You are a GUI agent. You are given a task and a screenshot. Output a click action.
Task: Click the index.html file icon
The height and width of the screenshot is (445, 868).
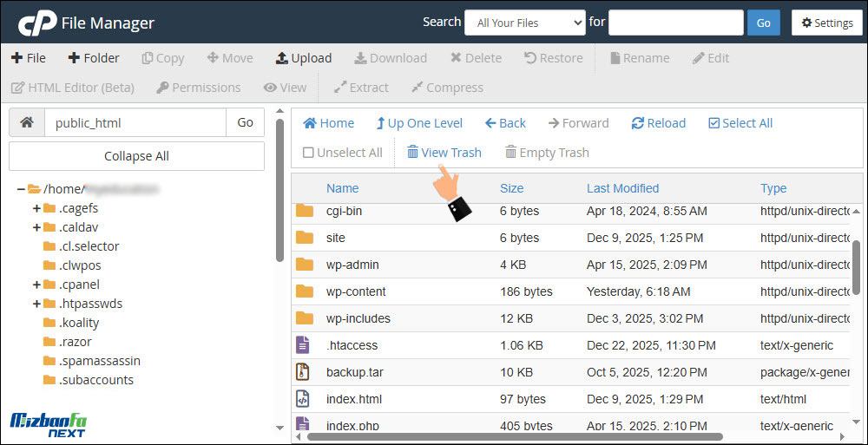303,399
